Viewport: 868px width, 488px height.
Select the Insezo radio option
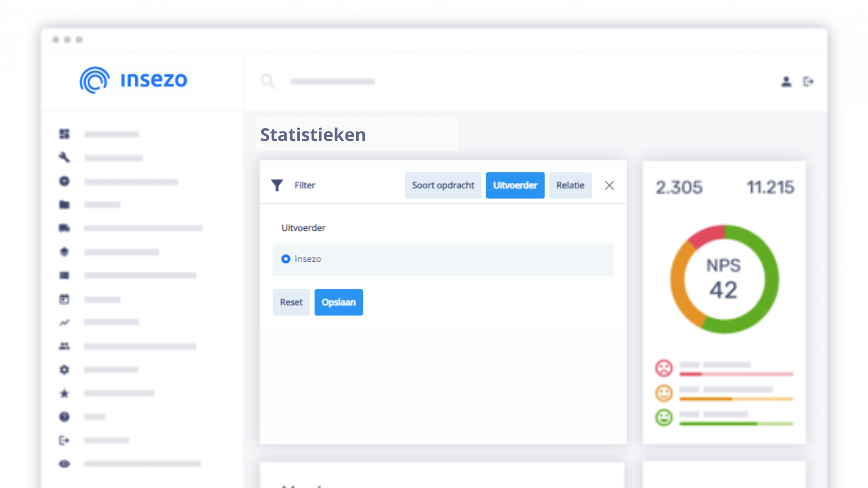(x=286, y=259)
